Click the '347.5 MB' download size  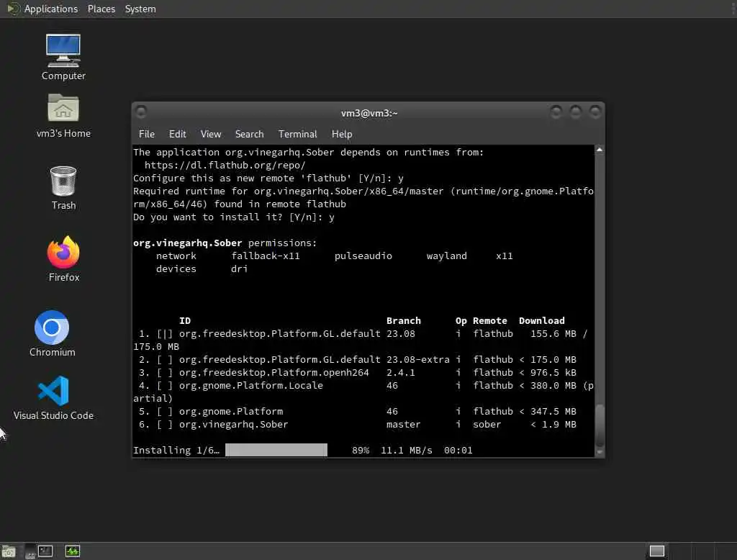[553, 412]
